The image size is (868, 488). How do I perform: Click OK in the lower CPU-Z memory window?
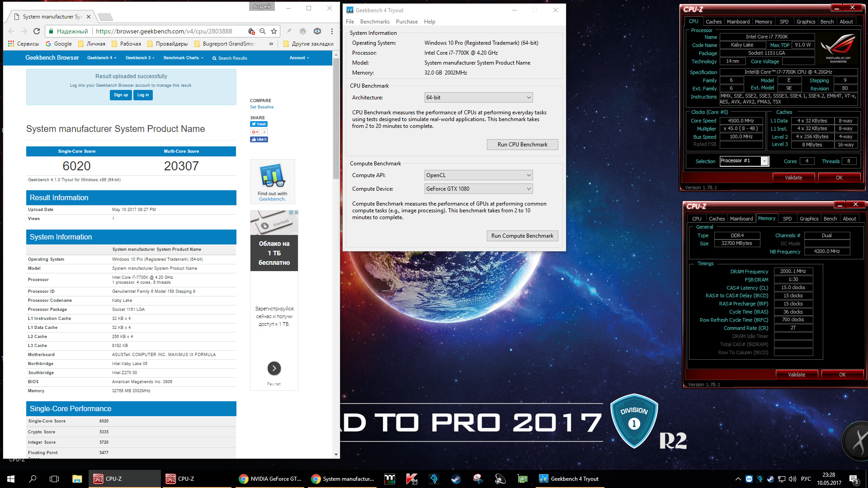pos(842,375)
